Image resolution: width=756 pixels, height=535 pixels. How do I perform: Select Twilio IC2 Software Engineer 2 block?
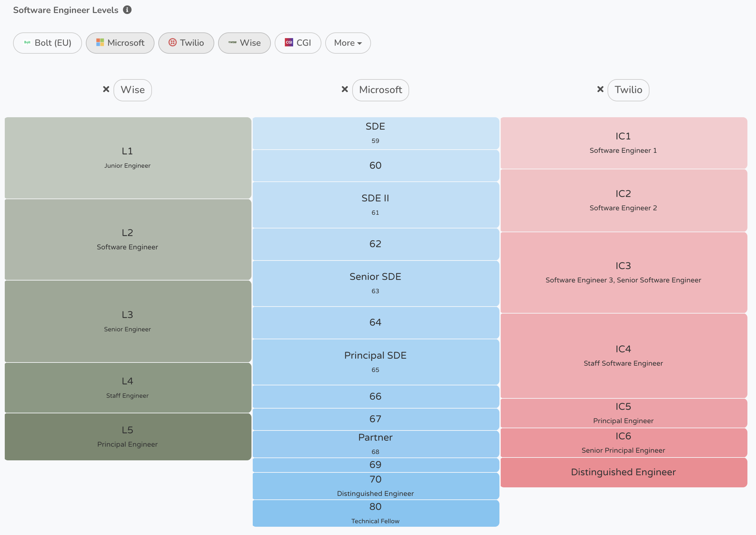pyautogui.click(x=624, y=200)
